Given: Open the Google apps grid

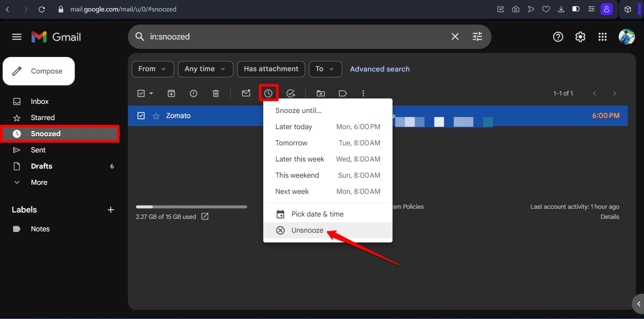Looking at the screenshot, I should 602,37.
